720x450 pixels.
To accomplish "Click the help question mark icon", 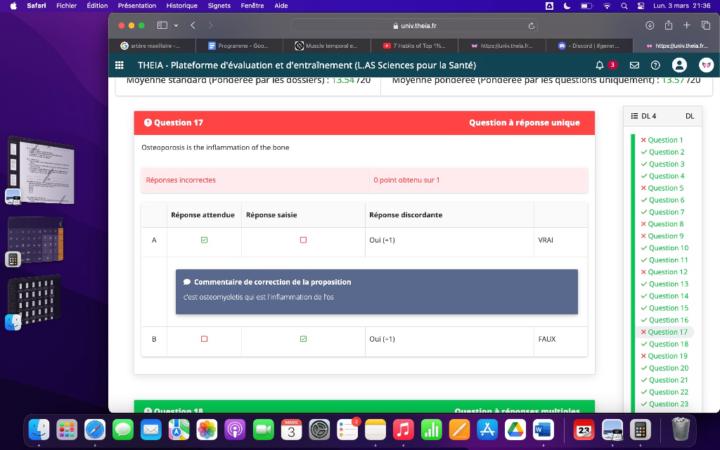I will pyautogui.click(x=656, y=65).
